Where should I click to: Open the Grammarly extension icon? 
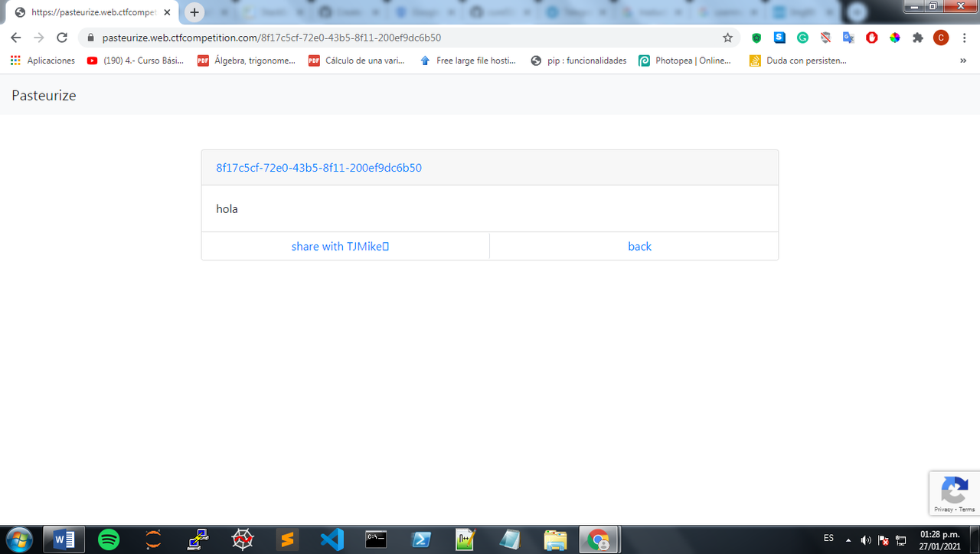(802, 38)
